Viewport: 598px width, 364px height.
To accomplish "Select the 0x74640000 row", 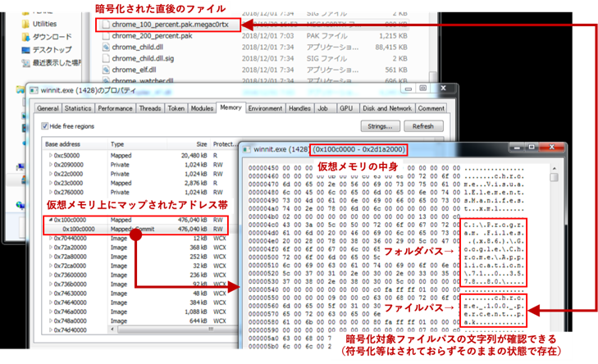I will (x=140, y=303).
